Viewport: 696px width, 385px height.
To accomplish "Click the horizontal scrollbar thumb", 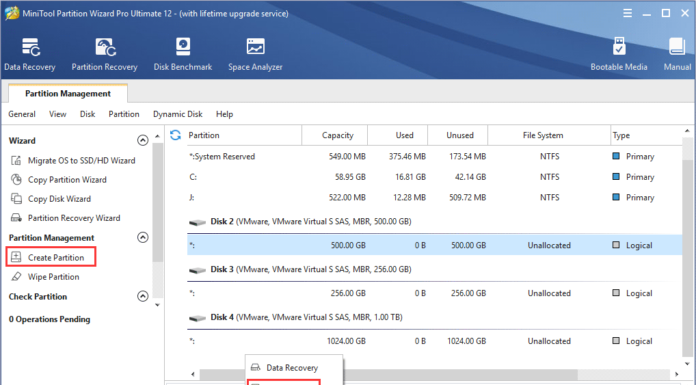I will click(x=388, y=374).
